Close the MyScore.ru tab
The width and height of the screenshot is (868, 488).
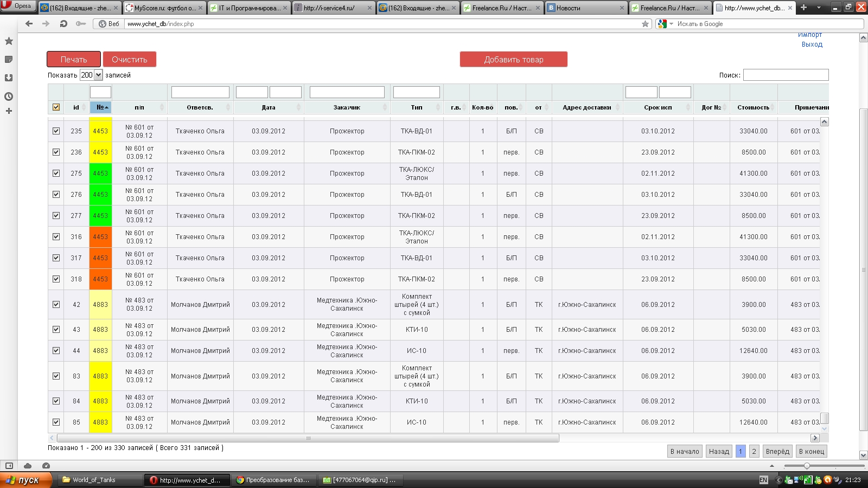pyautogui.click(x=201, y=8)
